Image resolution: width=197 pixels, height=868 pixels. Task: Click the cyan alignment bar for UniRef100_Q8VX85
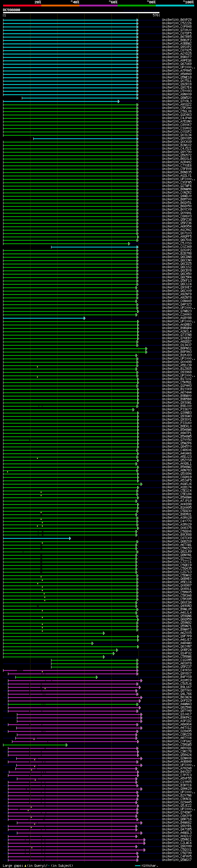click(86, 139)
